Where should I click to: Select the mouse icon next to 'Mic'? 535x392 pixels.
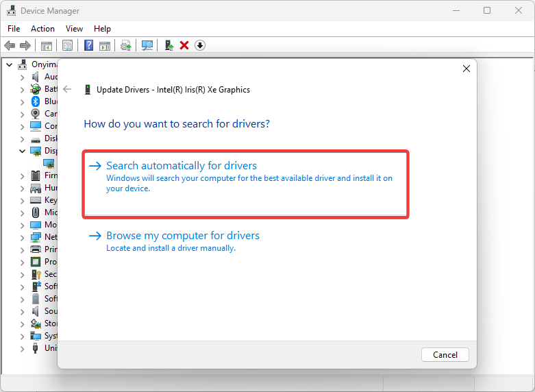pyautogui.click(x=36, y=212)
